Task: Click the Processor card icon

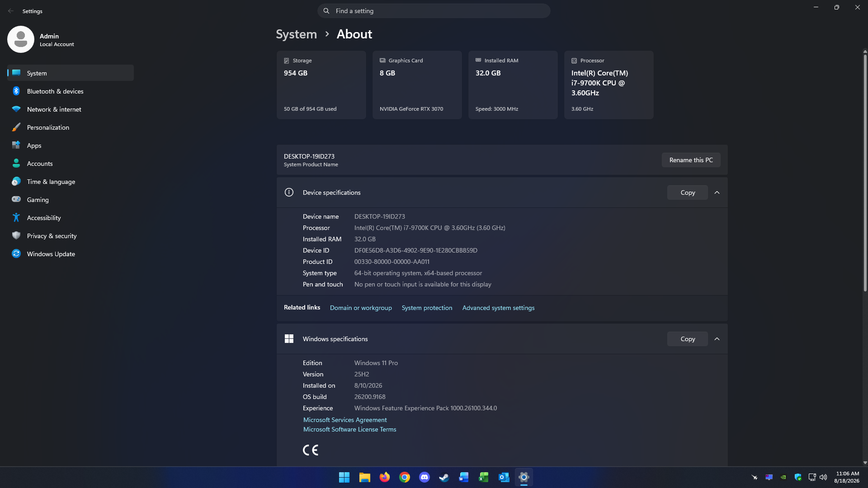Action: (574, 61)
